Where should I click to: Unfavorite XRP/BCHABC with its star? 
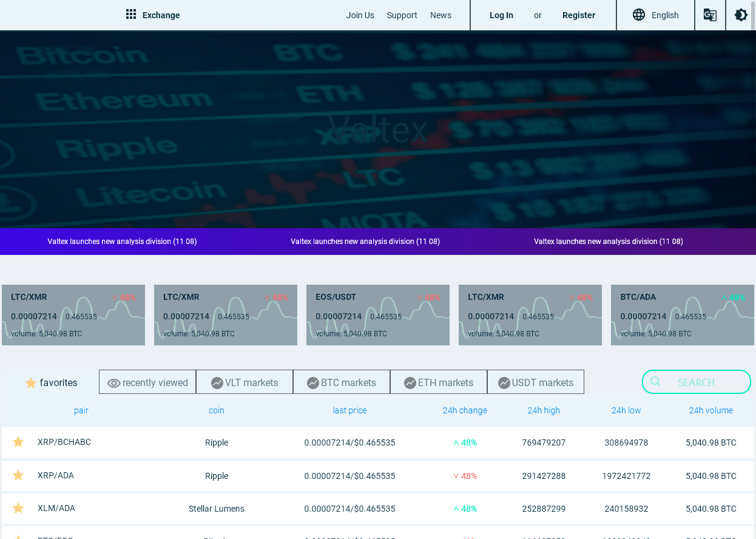pyautogui.click(x=18, y=442)
